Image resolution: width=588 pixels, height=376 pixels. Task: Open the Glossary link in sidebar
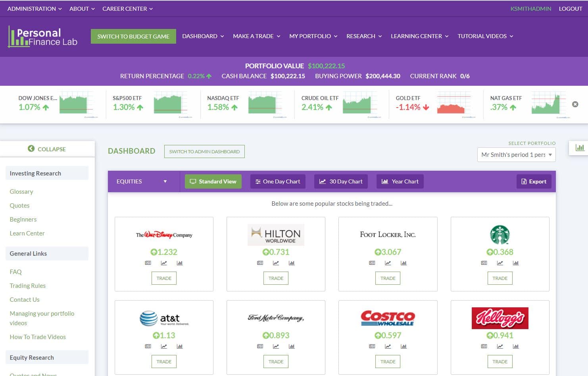[21, 191]
